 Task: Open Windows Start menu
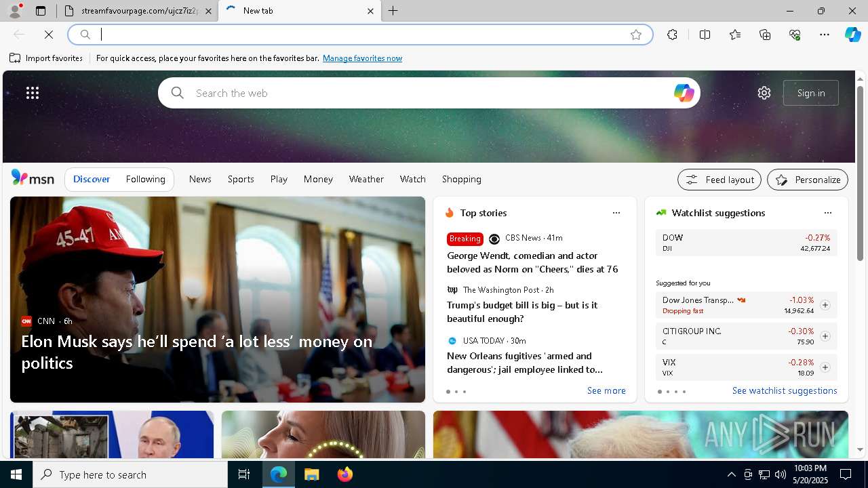tap(16, 474)
